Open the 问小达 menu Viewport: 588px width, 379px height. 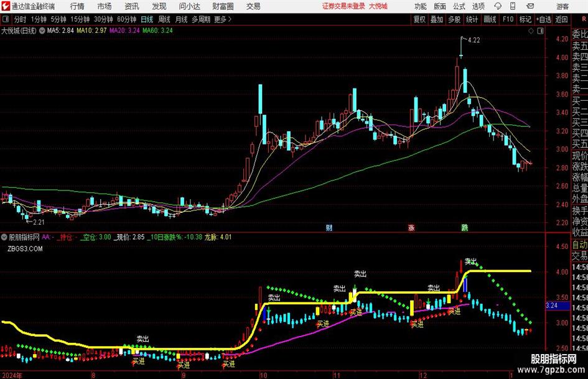point(189,6)
